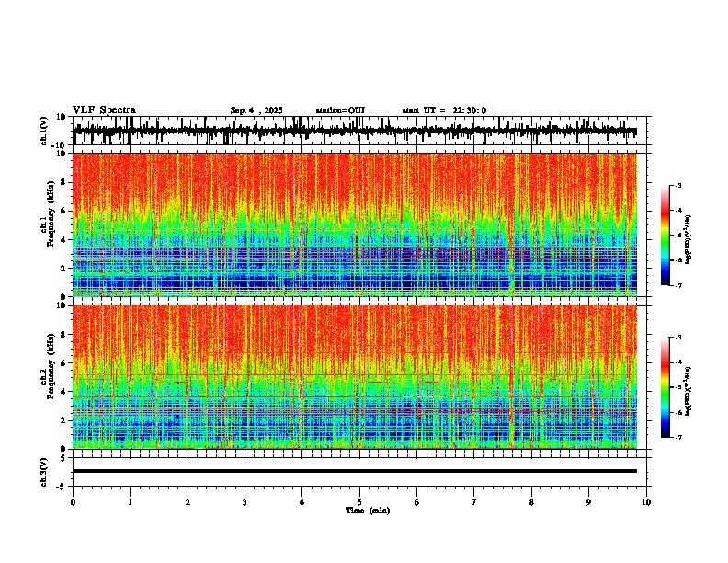Click the 'VLF Spectra' plot title
This screenshot has height=563, width=728.
[x=104, y=110]
